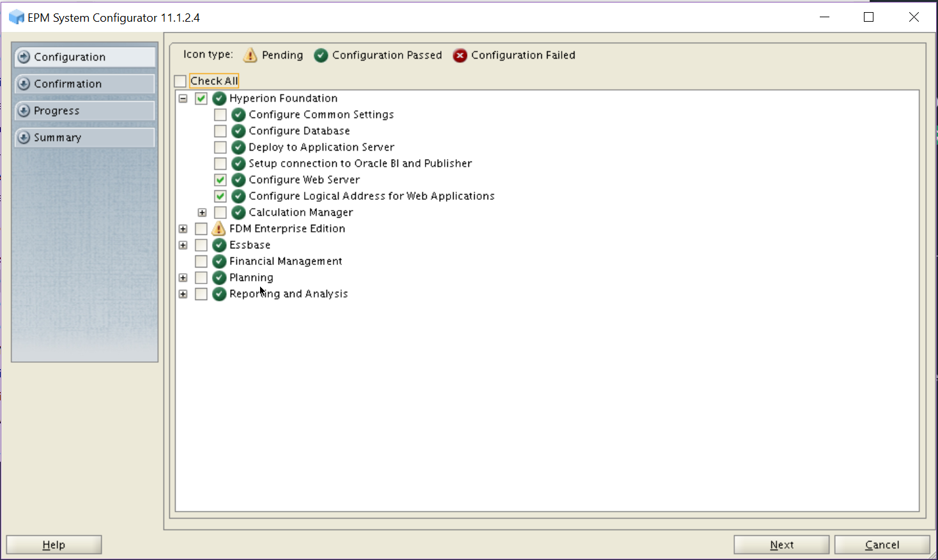Maximize the EPM System Configurator window
The image size is (938, 560).
pyautogui.click(x=869, y=17)
